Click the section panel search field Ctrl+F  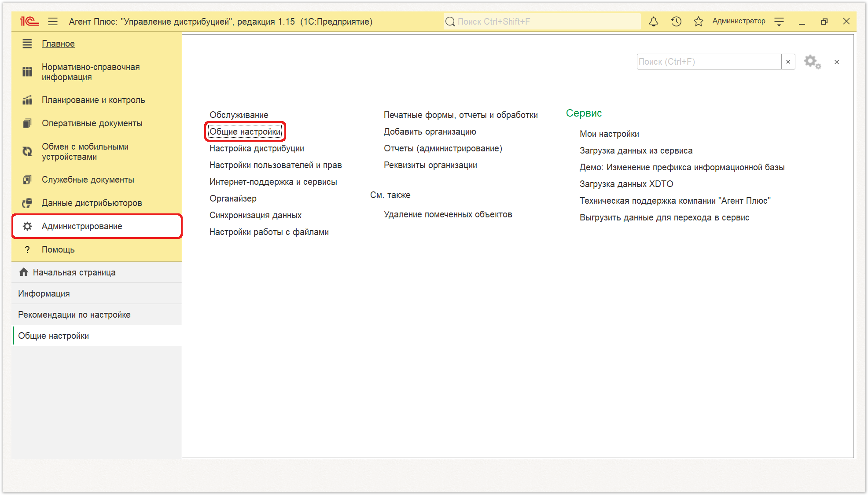(709, 62)
